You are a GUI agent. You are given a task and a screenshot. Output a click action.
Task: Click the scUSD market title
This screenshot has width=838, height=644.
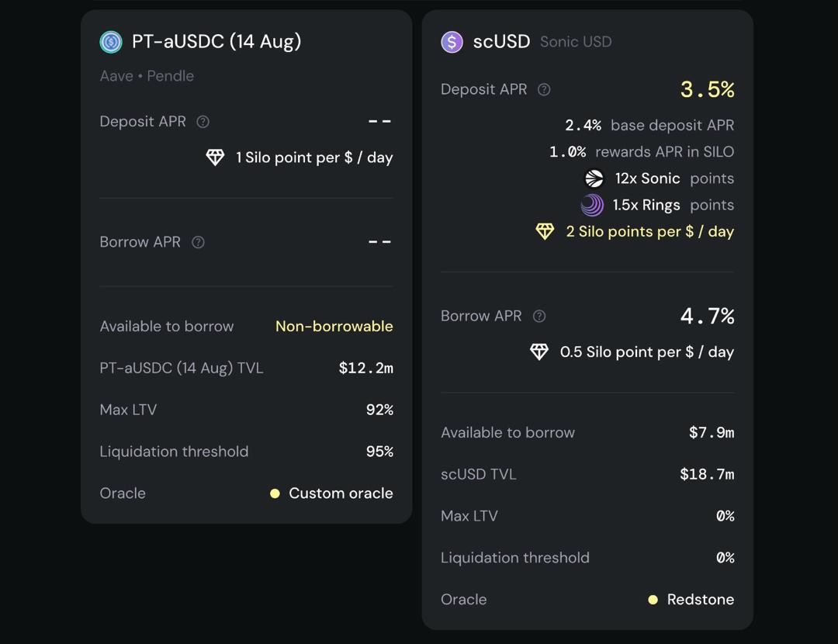(501, 41)
